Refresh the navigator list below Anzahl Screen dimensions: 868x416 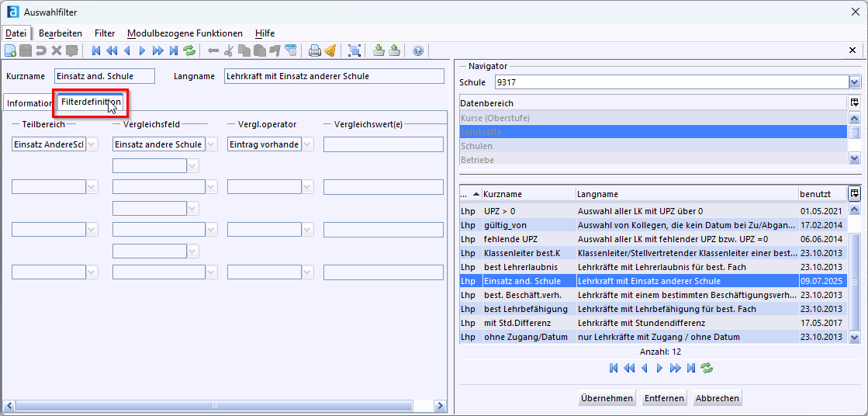coord(706,367)
